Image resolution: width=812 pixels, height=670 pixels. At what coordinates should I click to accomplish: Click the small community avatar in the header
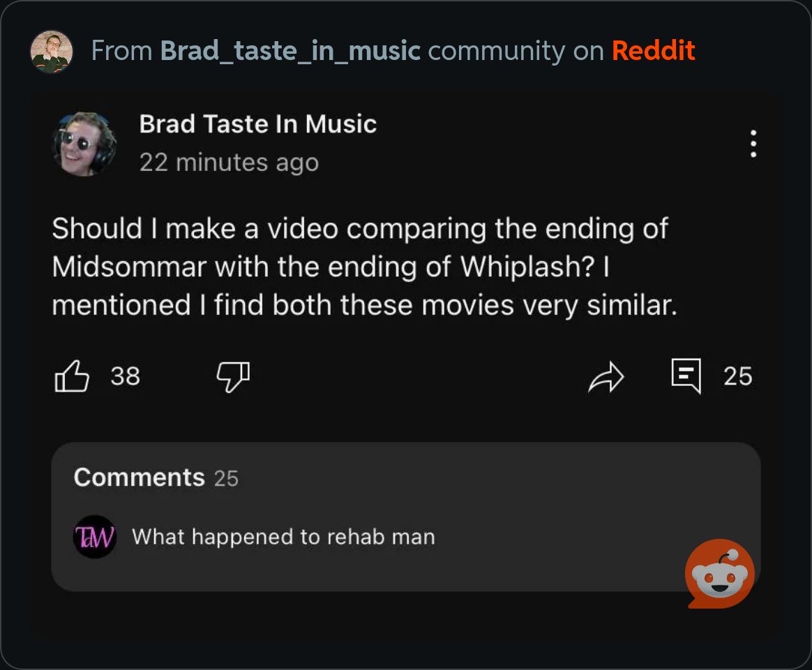coord(51,52)
